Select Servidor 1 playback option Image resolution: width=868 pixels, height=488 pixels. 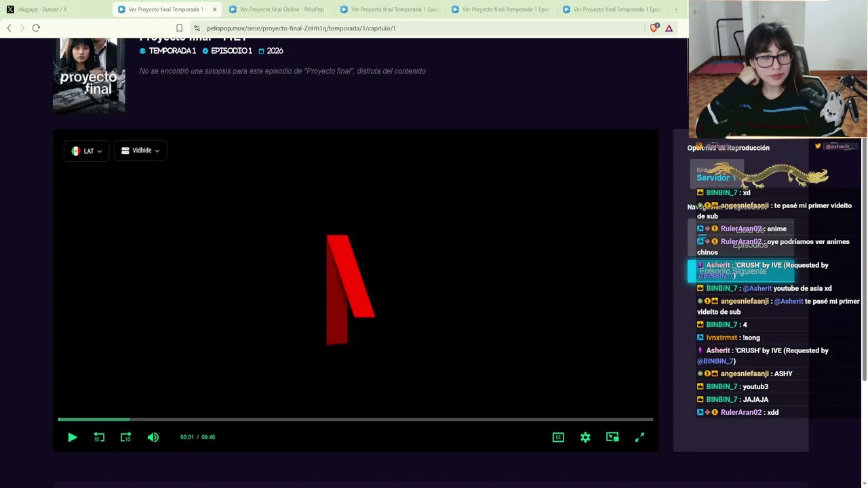716,174
